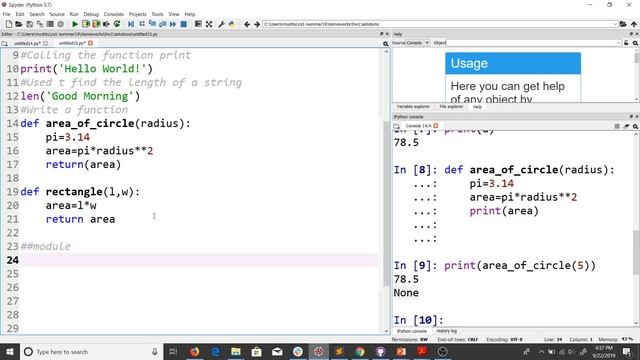Open the Run menu
Image resolution: width=640 pixels, height=360 pixels.
[x=74, y=14]
